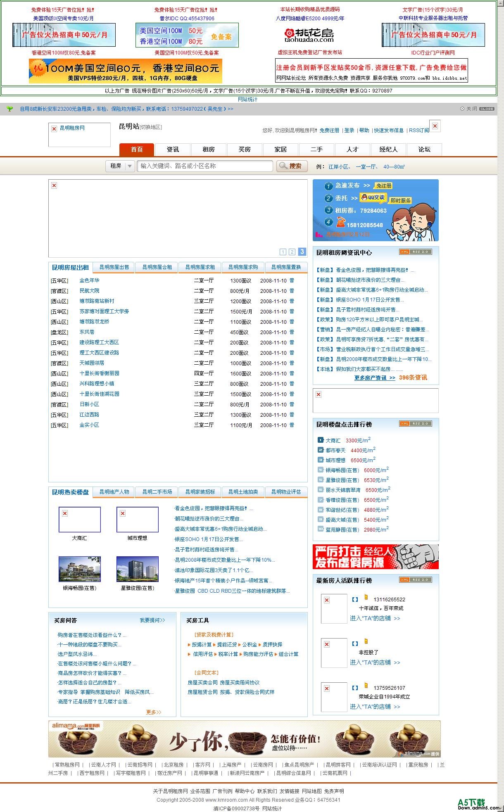Click RSS 2.0 badge in 最新房人活跃排行榜 header
The image size is (504, 812).
click(x=416, y=580)
